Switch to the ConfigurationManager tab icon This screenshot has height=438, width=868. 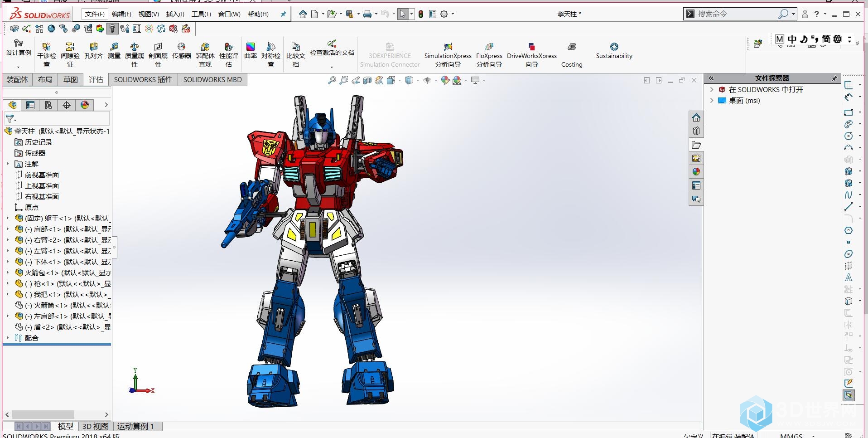pyautogui.click(x=48, y=105)
